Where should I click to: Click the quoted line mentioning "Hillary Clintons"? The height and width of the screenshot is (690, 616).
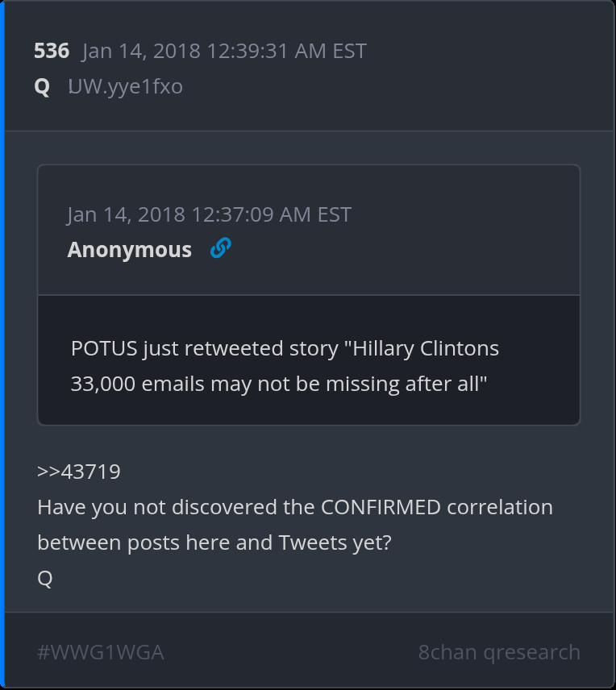tap(285, 349)
